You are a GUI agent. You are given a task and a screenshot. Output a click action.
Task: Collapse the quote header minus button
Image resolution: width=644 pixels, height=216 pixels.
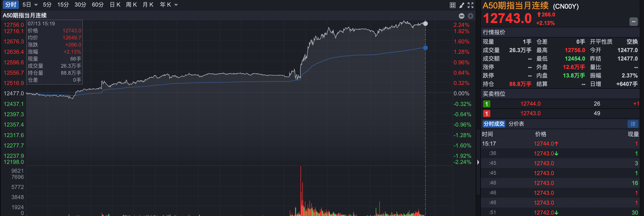coord(633,22)
